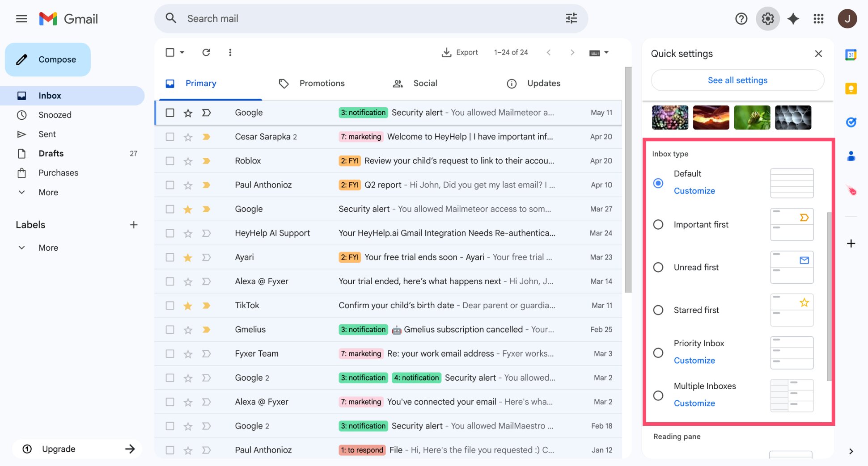Tick the Paul Anthonioz Q2 report checkbox
The height and width of the screenshot is (466, 868).
tap(170, 185)
